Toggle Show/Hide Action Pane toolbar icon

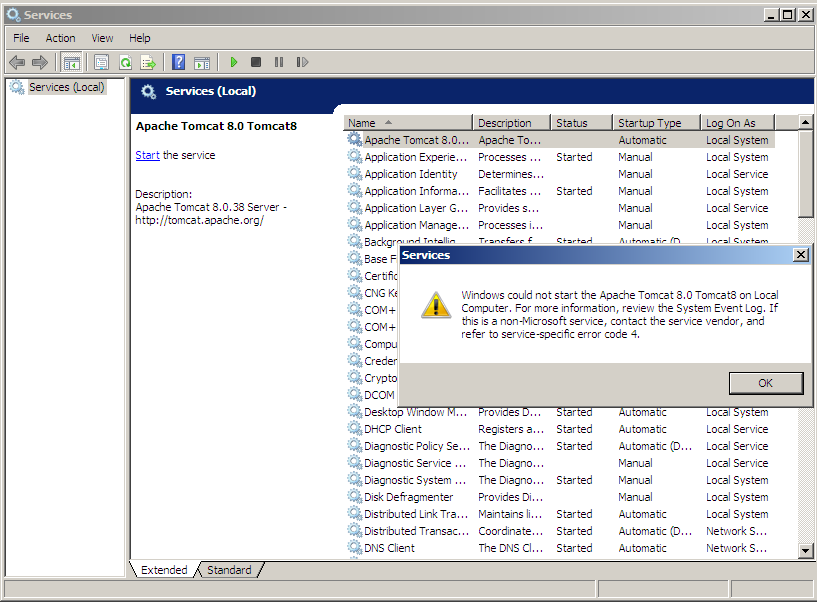[x=202, y=63]
